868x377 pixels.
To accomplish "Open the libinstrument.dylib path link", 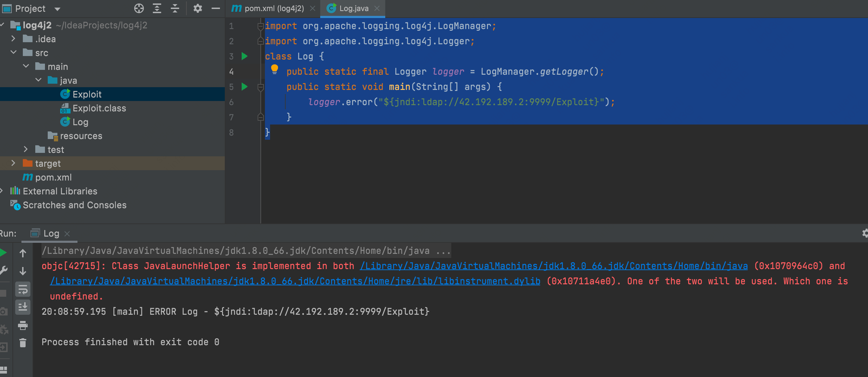I will coord(295,281).
